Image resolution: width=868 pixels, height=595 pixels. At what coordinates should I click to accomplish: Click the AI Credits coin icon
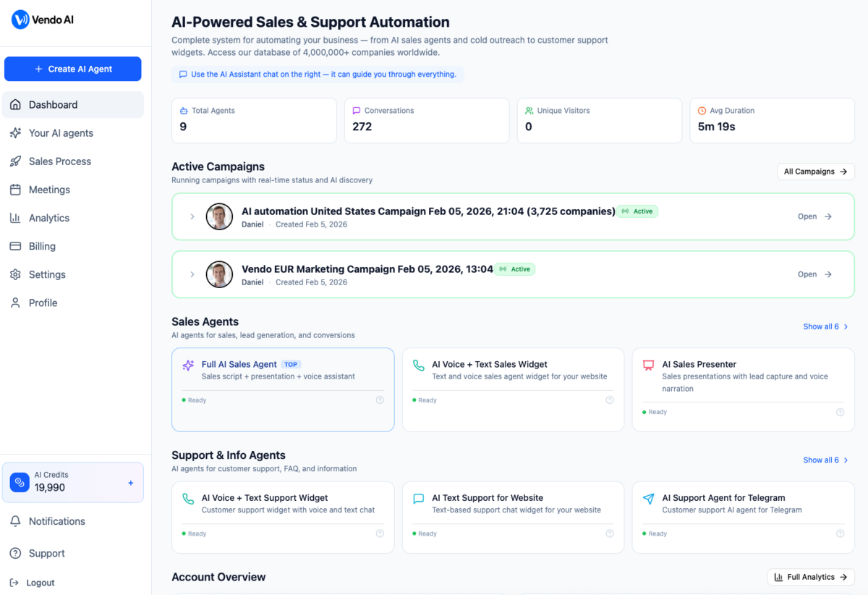click(19, 482)
